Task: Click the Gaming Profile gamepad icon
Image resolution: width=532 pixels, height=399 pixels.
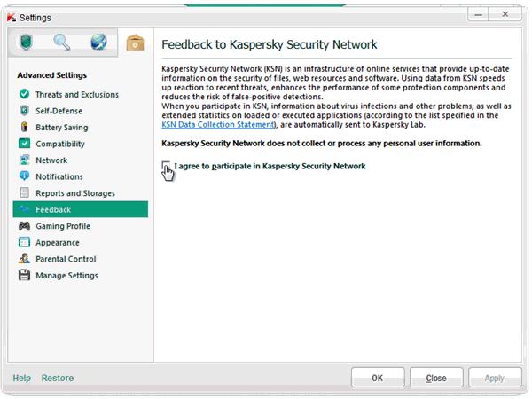Action: click(24, 226)
